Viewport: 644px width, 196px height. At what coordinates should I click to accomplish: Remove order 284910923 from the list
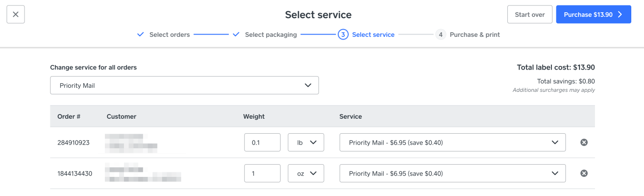point(584,142)
